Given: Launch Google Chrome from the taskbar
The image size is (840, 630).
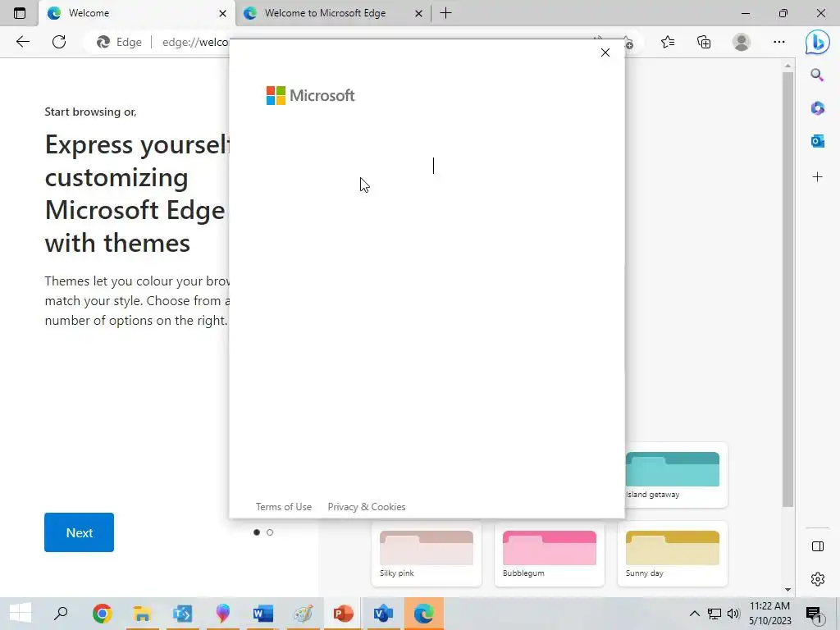Looking at the screenshot, I should 102,614.
